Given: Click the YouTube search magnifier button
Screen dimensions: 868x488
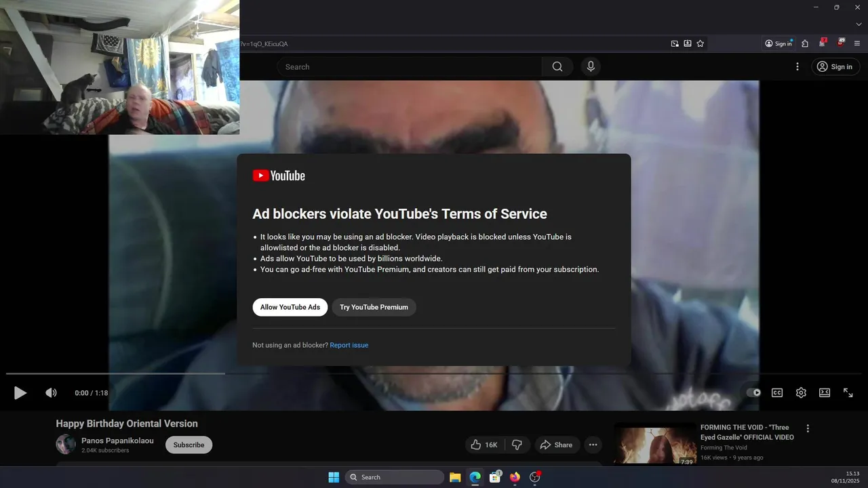Looking at the screenshot, I should point(557,66).
